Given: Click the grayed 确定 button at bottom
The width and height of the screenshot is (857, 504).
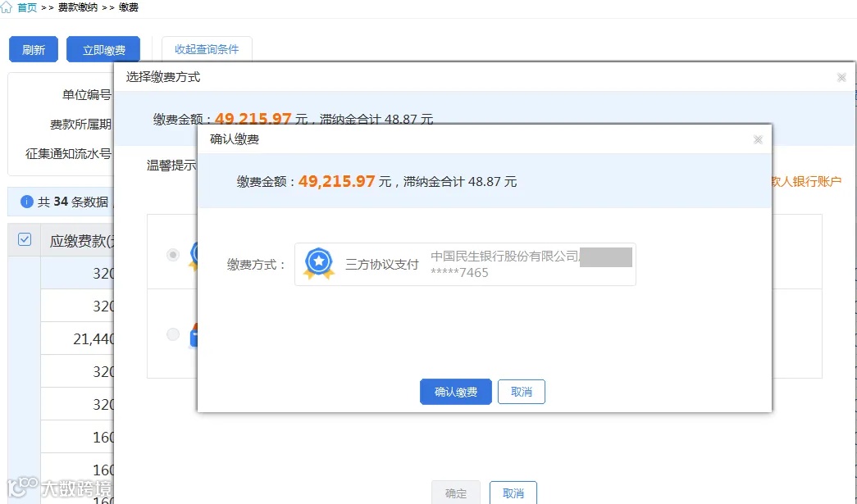Looking at the screenshot, I should (456, 493).
